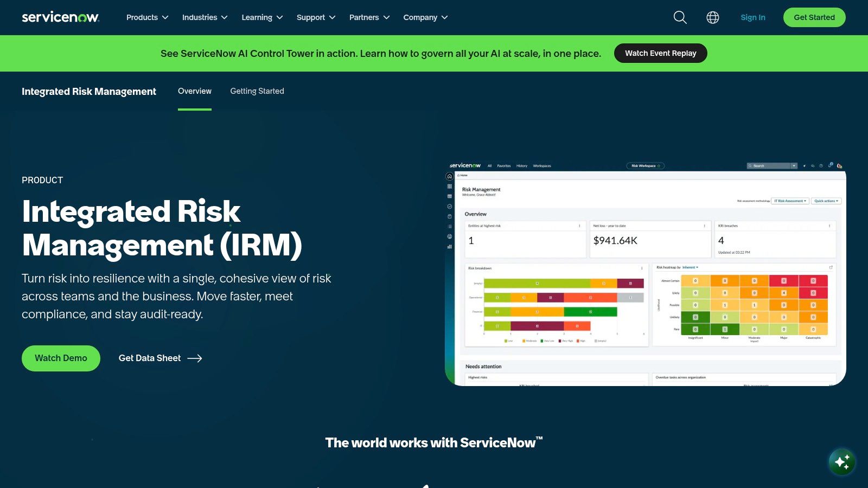
Task: Expand the Company menu
Action: click(x=425, y=17)
